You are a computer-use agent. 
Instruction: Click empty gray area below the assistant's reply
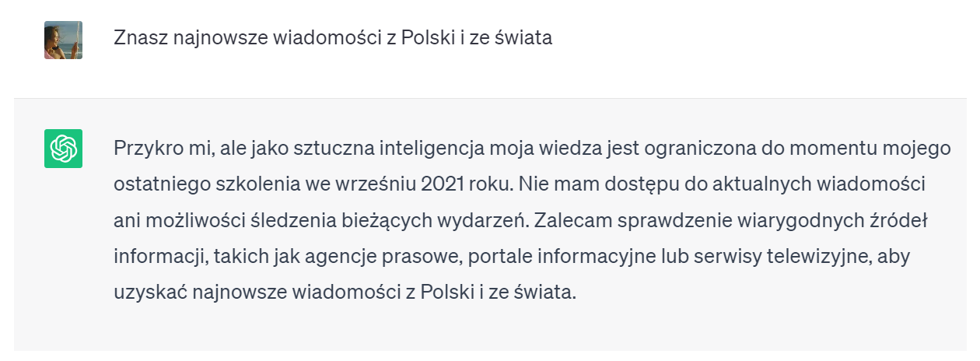[x=490, y=331]
